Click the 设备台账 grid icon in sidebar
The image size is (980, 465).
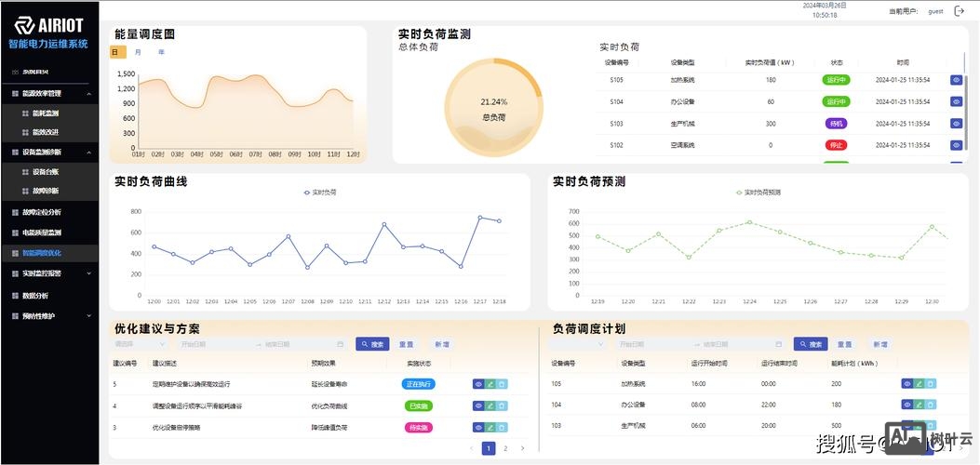(25, 172)
